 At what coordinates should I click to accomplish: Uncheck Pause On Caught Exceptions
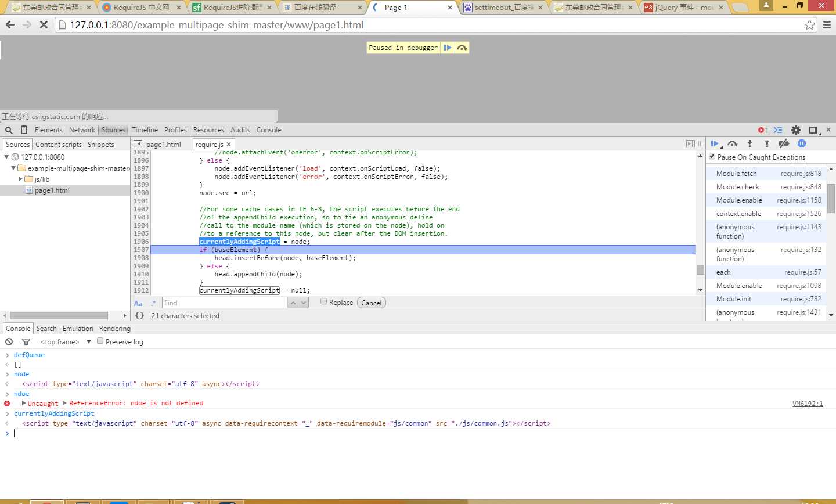(712, 156)
